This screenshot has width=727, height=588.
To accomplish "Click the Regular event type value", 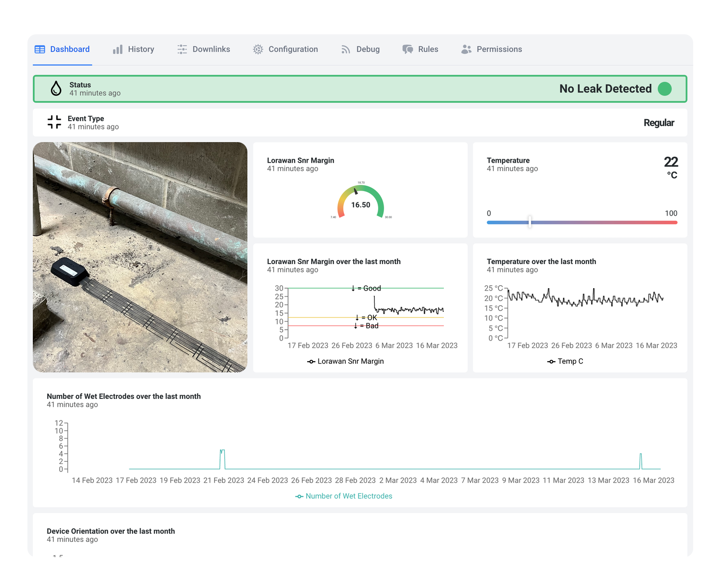I will pyautogui.click(x=659, y=122).
